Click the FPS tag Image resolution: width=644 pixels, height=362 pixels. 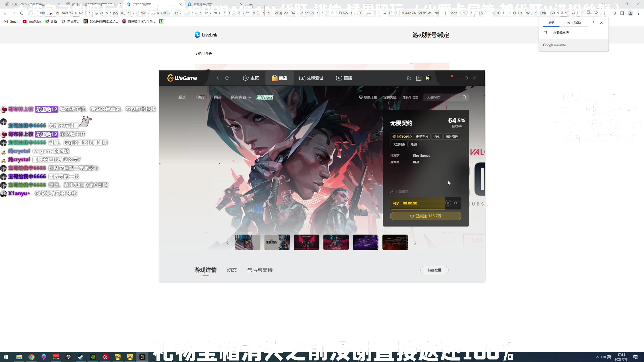(437, 137)
